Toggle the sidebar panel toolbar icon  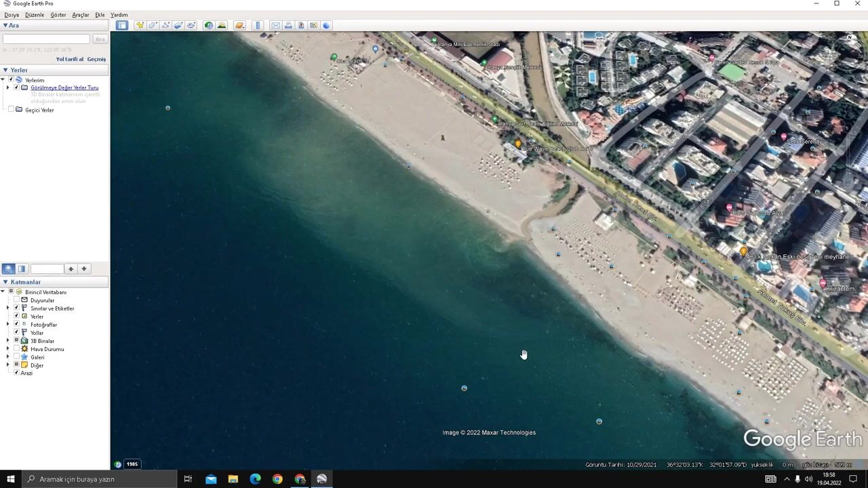121,25
